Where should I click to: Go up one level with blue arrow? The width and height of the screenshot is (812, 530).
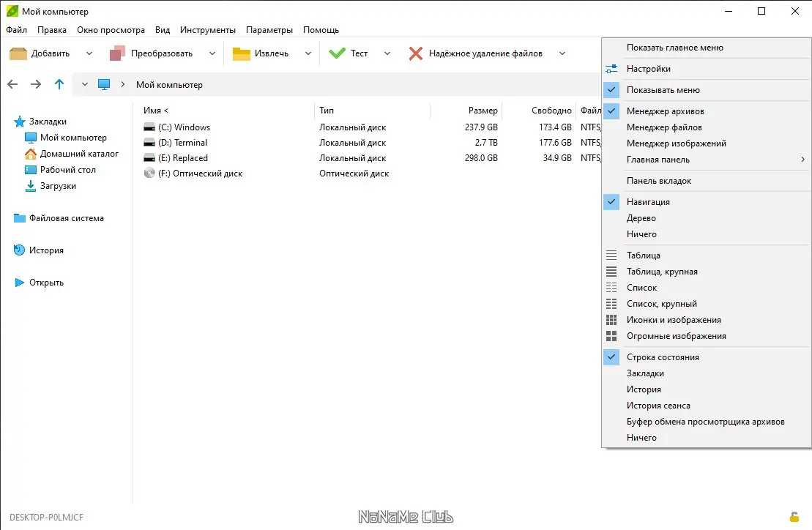coord(59,84)
